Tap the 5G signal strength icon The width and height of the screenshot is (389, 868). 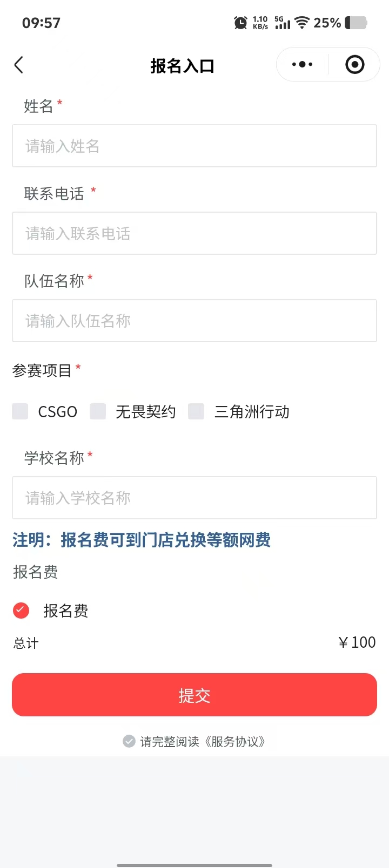(282, 23)
